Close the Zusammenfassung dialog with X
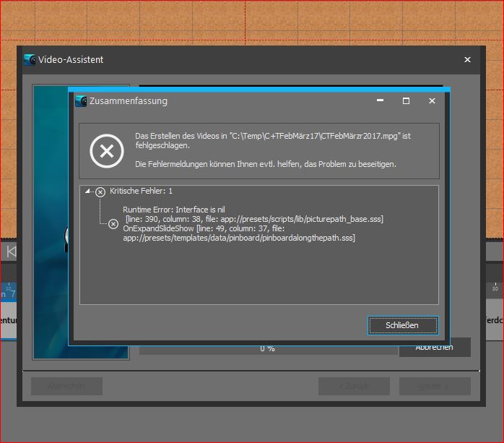 point(432,101)
